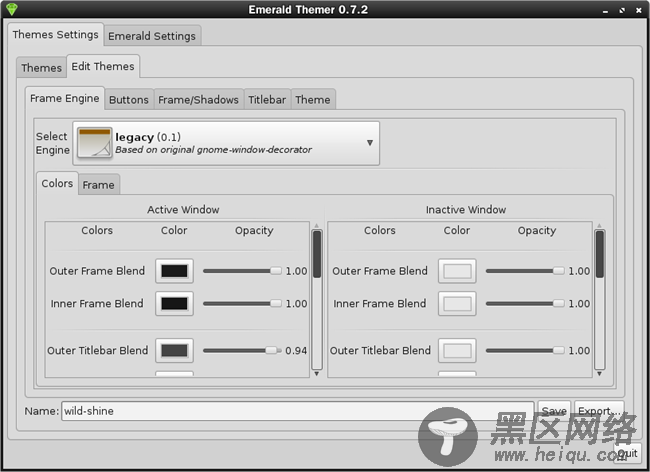The height and width of the screenshot is (472, 650).
Task: Maximize the Emerald Themer window
Action: [622, 10]
